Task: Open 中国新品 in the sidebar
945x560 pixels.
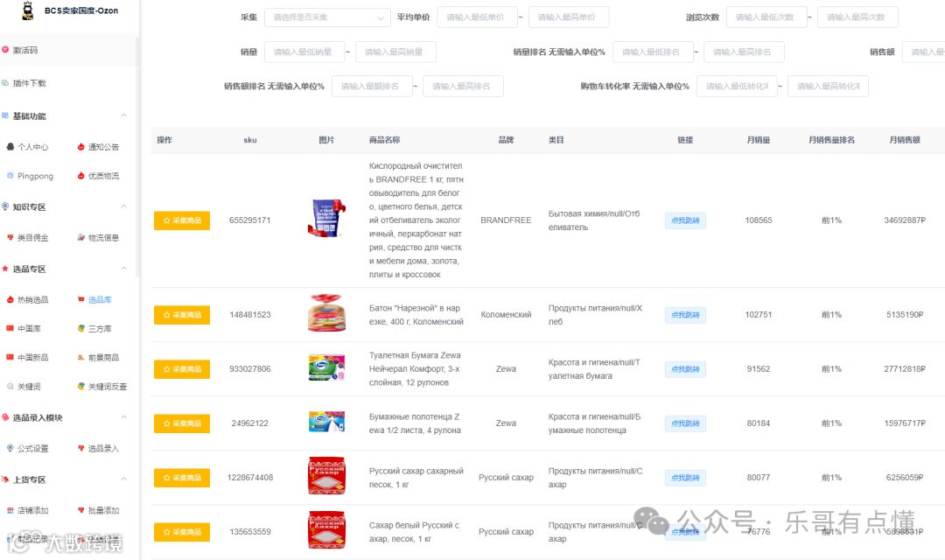Action: click(32, 358)
